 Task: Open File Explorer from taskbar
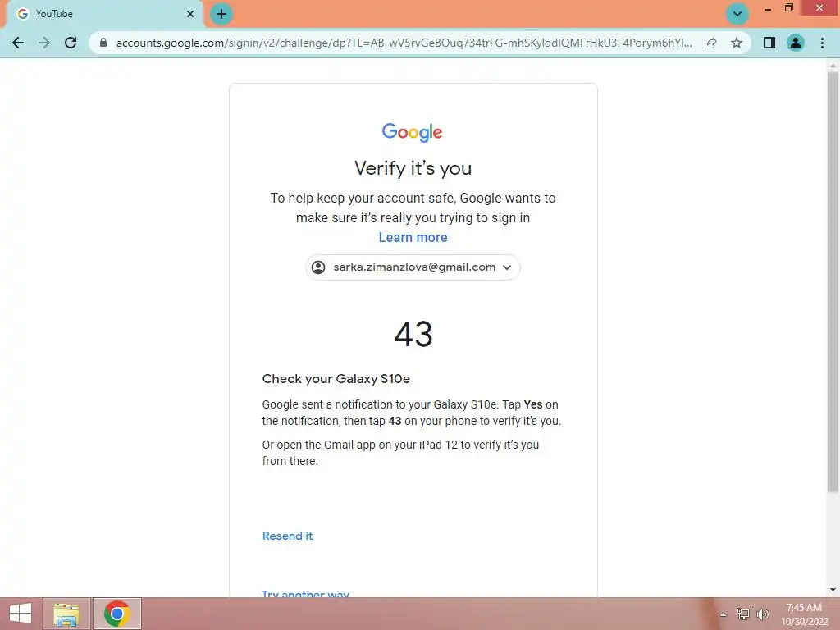point(66,614)
